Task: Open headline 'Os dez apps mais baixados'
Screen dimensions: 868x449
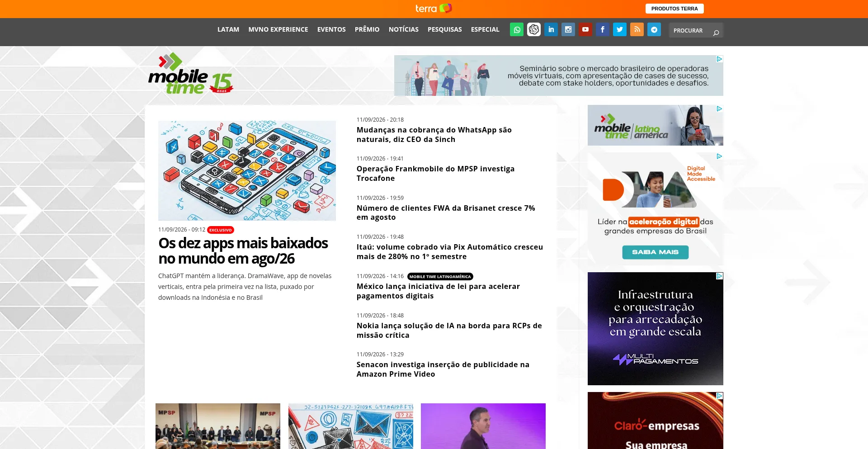Action: (243, 250)
